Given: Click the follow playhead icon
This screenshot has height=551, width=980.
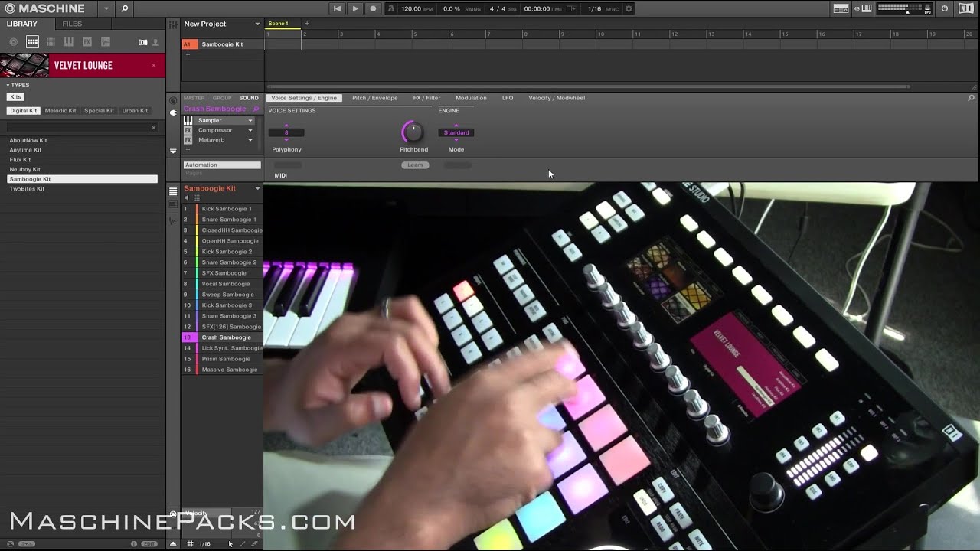Looking at the screenshot, I should 571,8.
